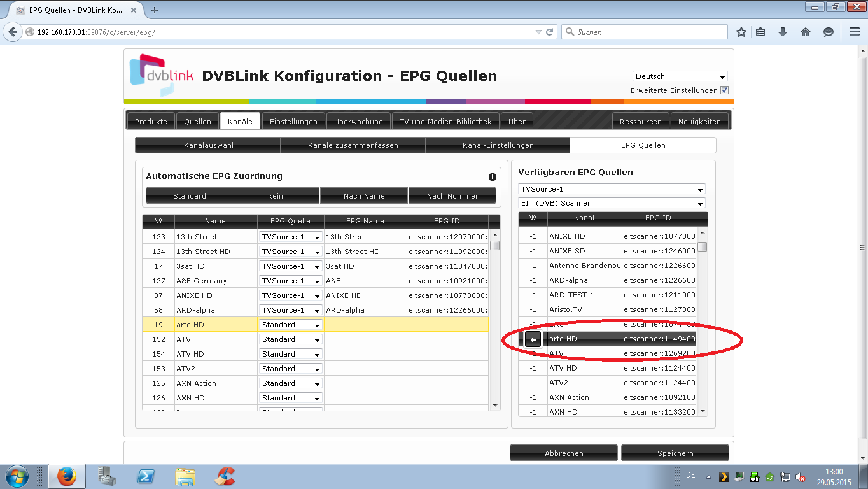Click the kein auto-assignment button

276,196
